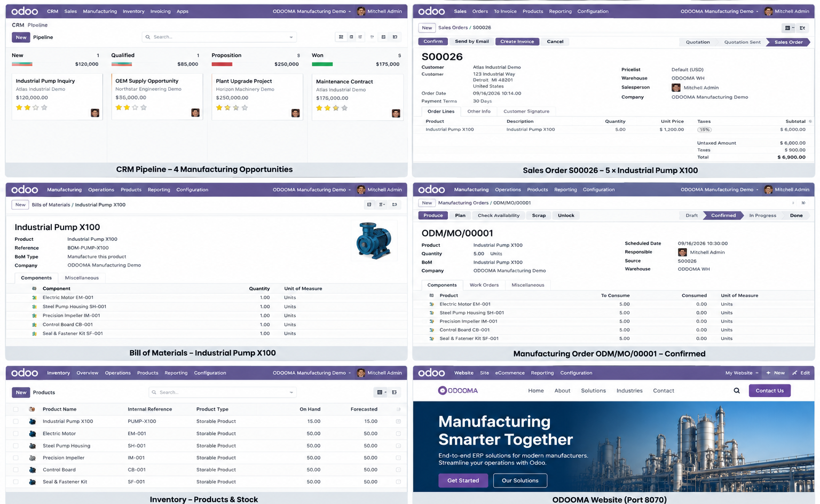Click the Check Availability button
The image size is (820, 504).
[x=499, y=216]
